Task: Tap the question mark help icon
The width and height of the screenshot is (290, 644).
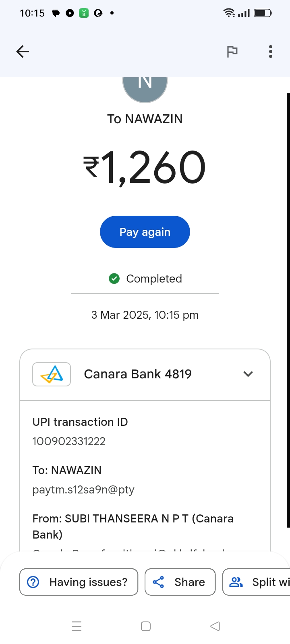Action: tap(33, 582)
